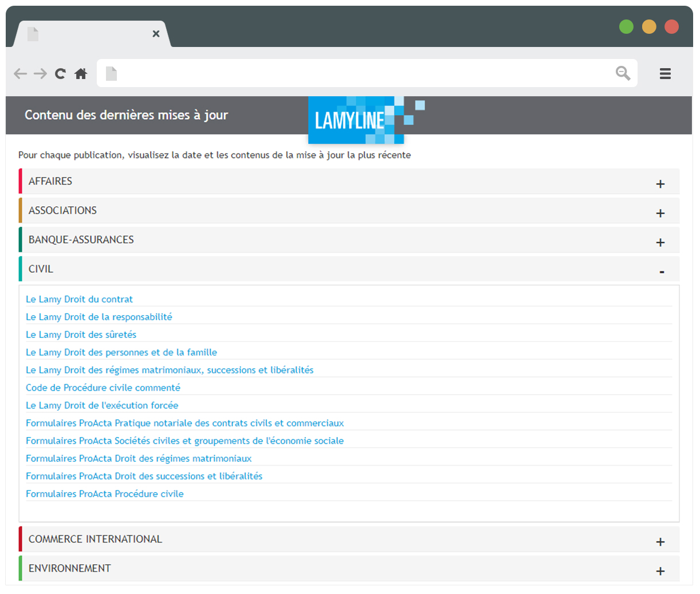700x594 pixels.
Task: Close the browser tab with X
Action: (156, 34)
